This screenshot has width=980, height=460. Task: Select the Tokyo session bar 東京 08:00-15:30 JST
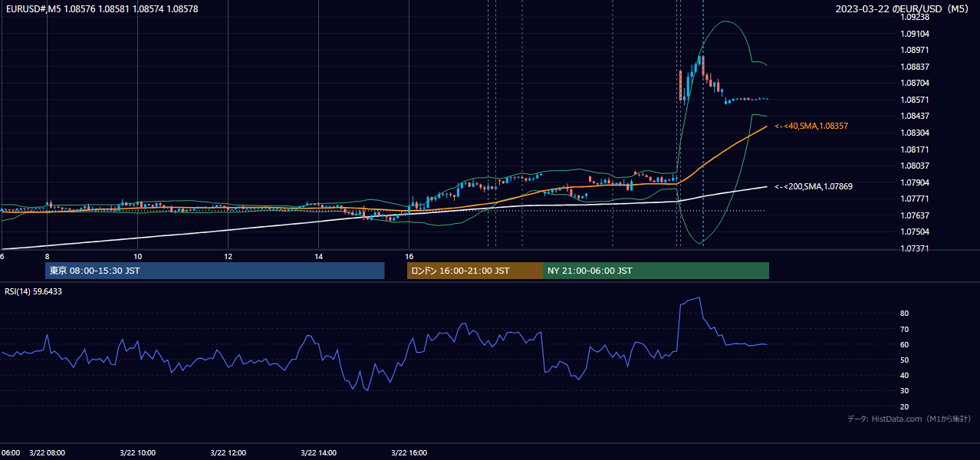point(215,271)
